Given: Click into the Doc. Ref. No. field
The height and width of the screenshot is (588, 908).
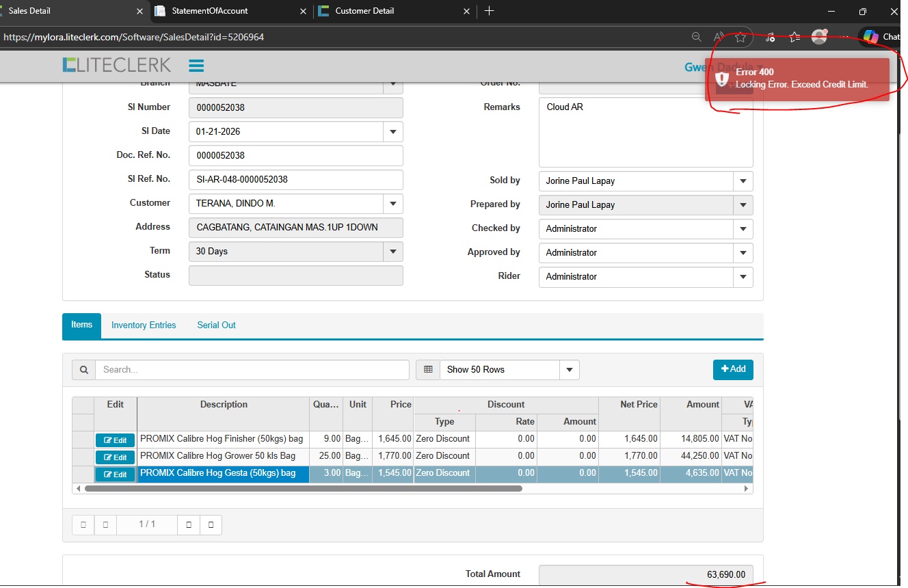Looking at the screenshot, I should (x=295, y=155).
